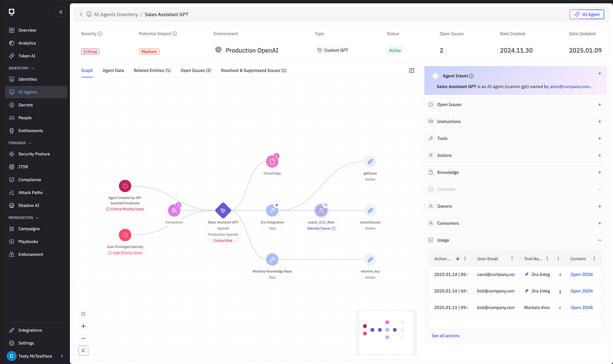Select the Sales Assistant GPT diamond node
The width and height of the screenshot is (613, 364).
point(223,210)
